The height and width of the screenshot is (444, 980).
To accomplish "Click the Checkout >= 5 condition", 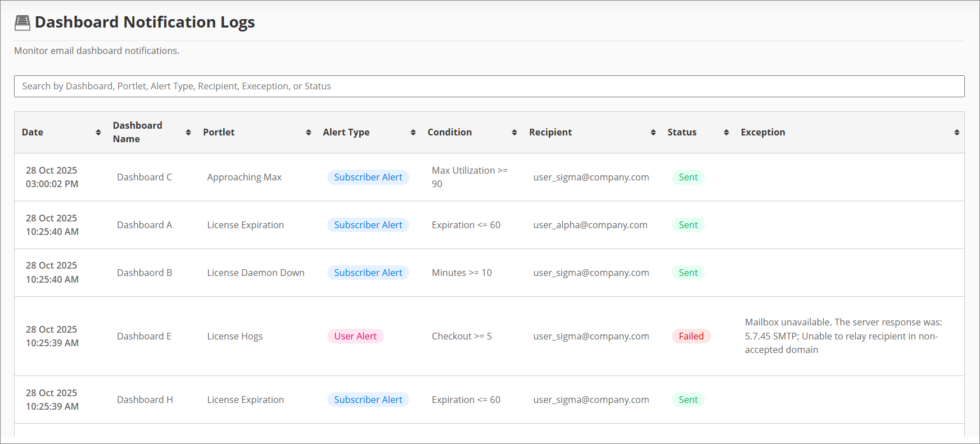I will 462,336.
